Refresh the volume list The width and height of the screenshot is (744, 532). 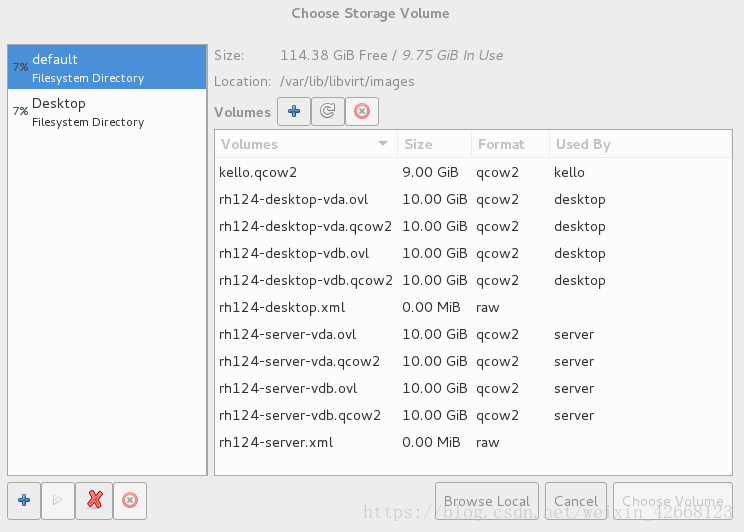click(x=327, y=112)
